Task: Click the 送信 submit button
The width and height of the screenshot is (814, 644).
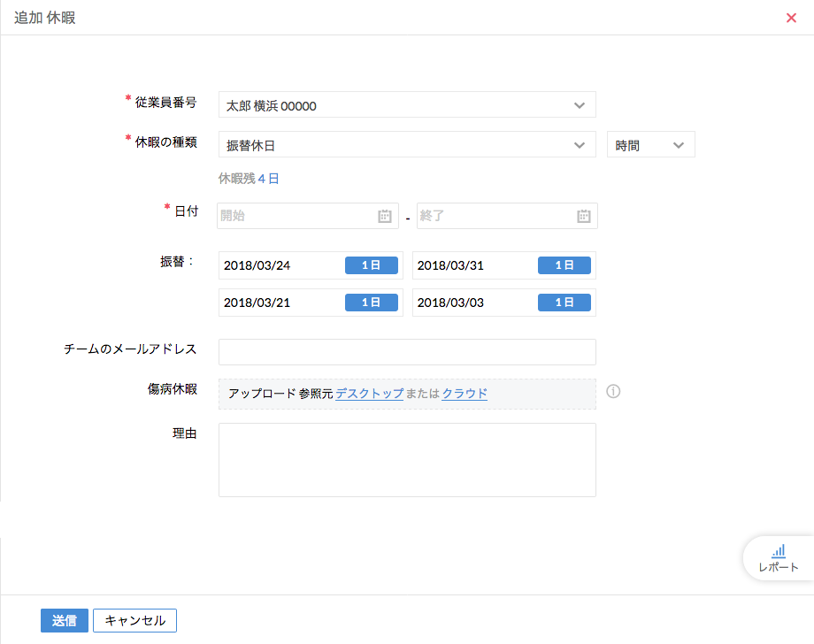Action: pyautogui.click(x=64, y=620)
